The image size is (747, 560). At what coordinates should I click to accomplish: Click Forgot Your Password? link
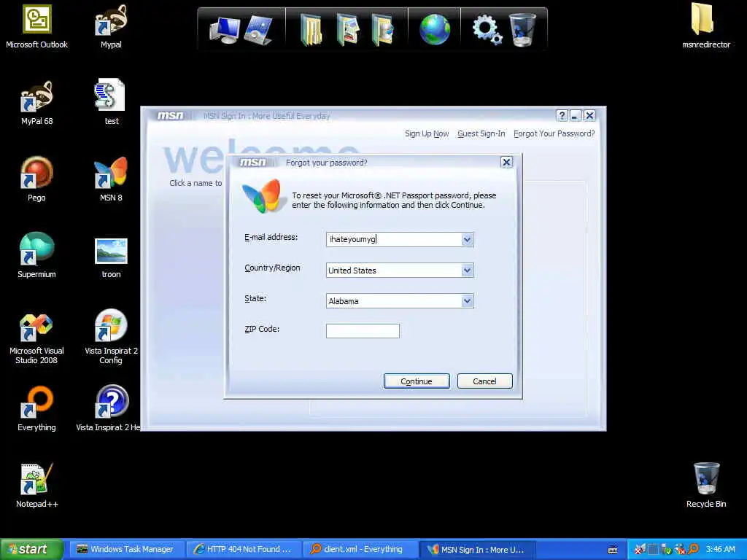[x=554, y=134]
